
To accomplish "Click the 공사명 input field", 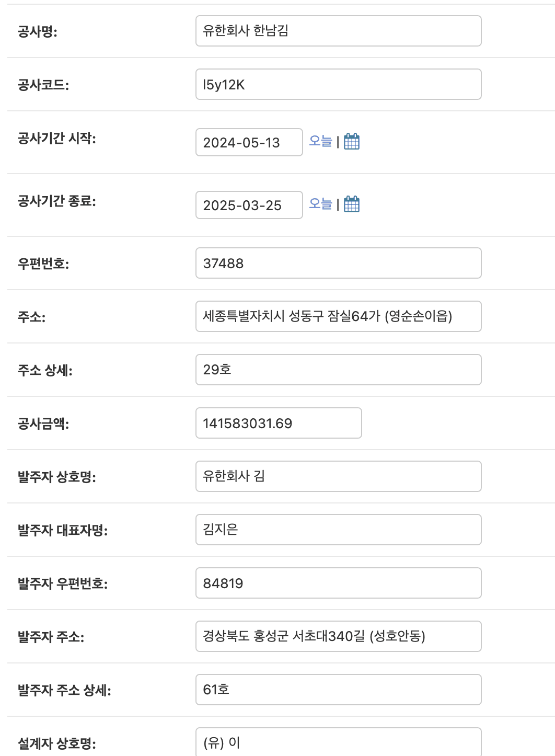I will (338, 31).
